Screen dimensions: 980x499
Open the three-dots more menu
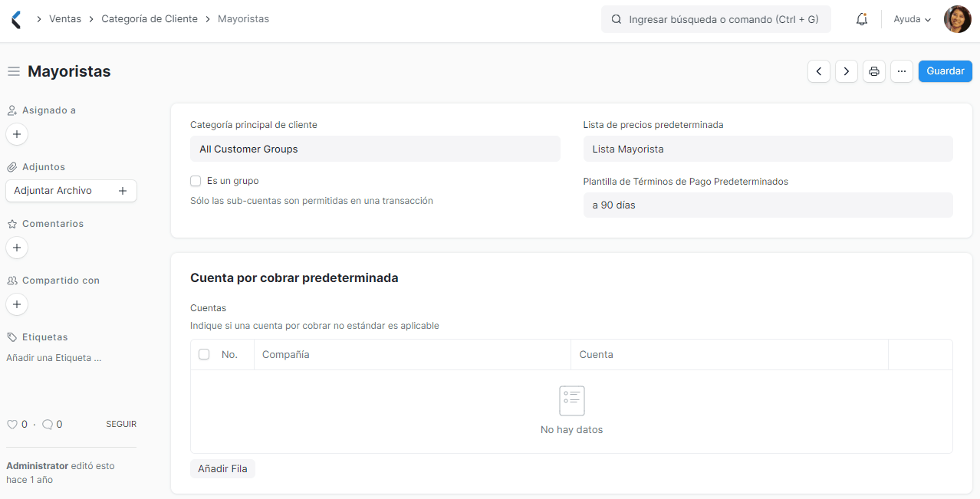[902, 71]
